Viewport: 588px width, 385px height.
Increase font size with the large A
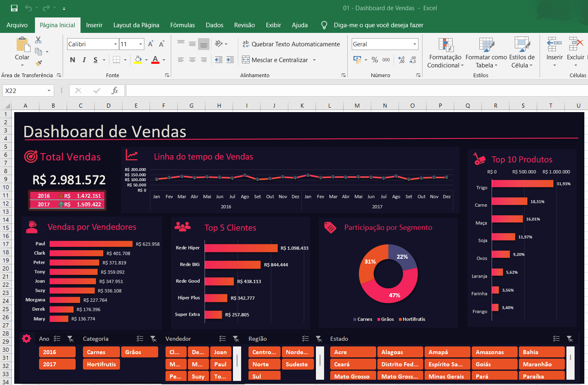(x=150, y=44)
